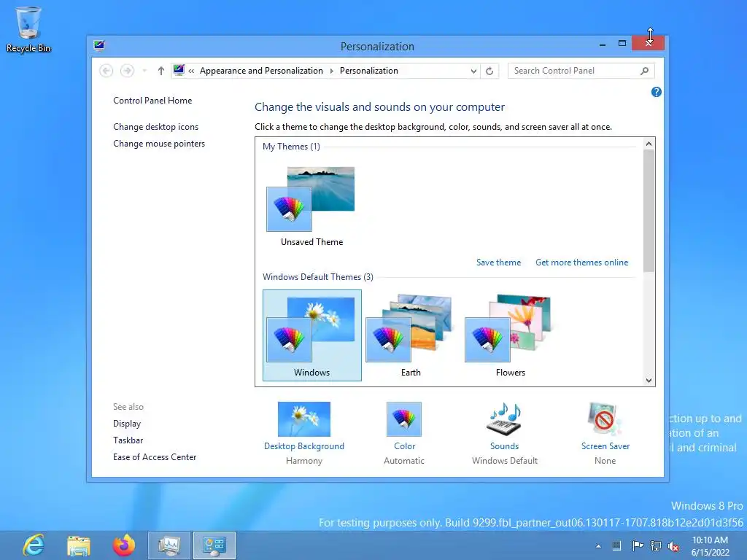Switch to the monitor app taskbar button
Image resolution: width=747 pixels, height=560 pixels.
(169, 545)
